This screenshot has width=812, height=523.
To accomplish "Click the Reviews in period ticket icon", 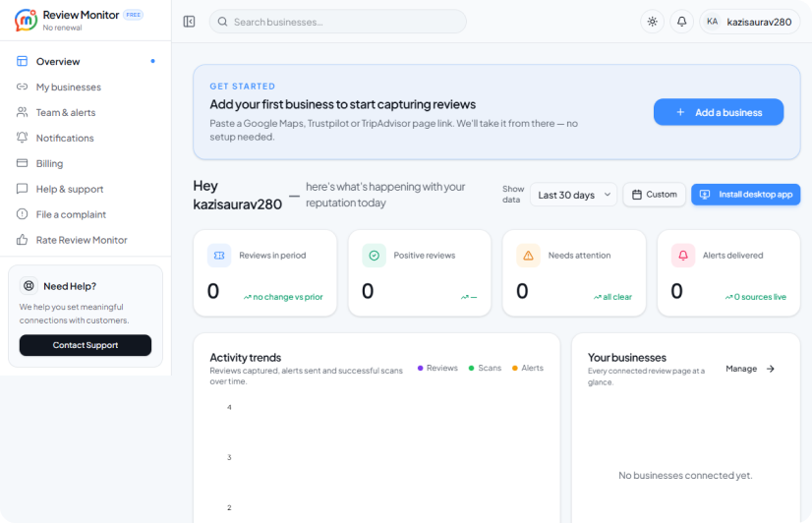I will click(x=219, y=256).
